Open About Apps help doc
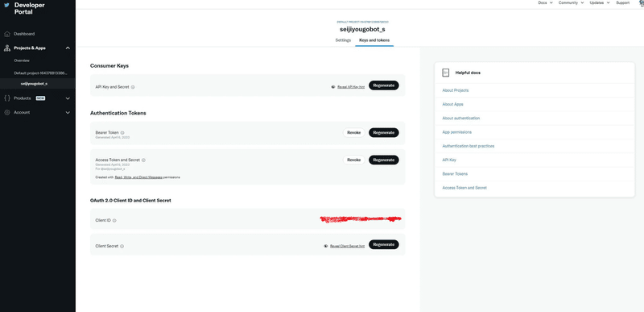This screenshot has height=312, width=644. click(x=452, y=105)
